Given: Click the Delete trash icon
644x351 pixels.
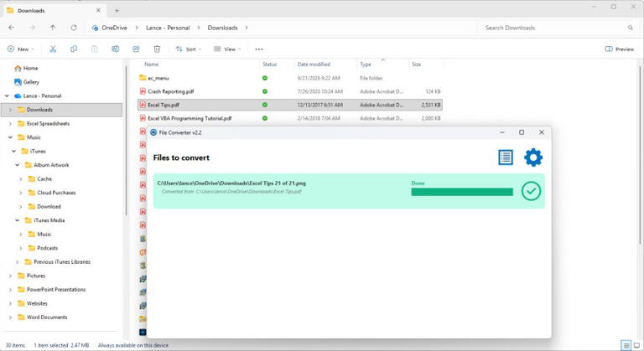Looking at the screenshot, I should [157, 49].
